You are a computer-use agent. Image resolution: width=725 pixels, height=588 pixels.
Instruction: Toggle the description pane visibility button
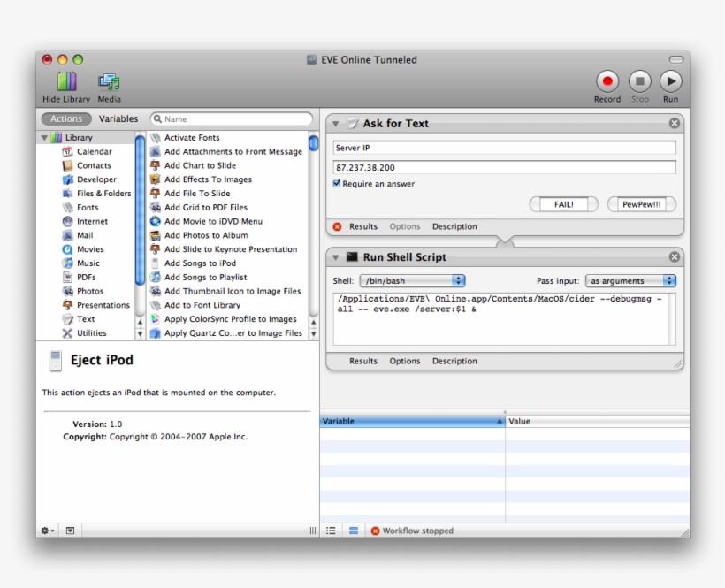pos(70,531)
